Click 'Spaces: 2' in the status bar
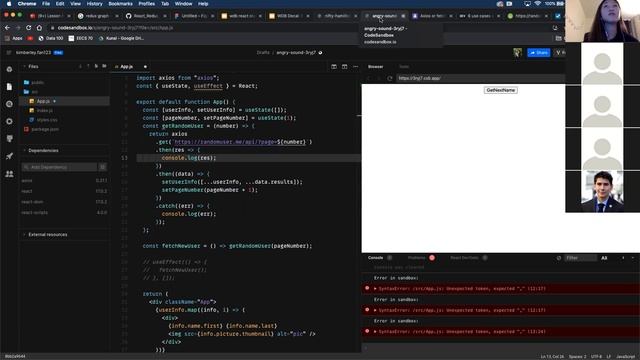Screen dimensions: 640x360 pyautogui.click(x=577, y=357)
